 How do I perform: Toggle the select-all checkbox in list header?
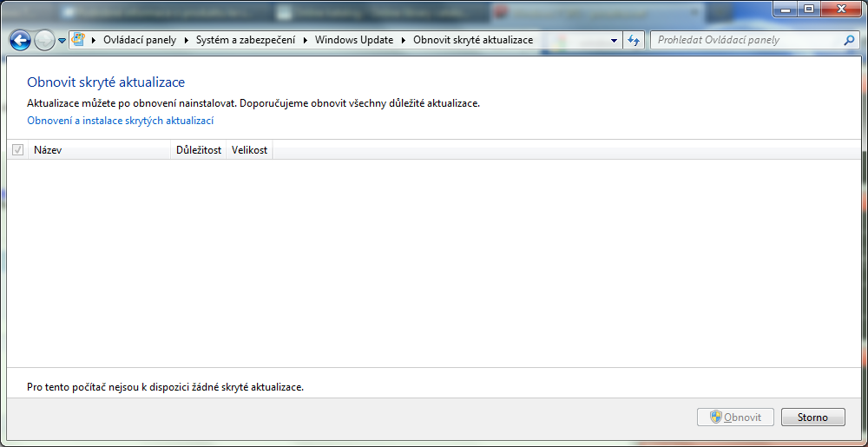17,149
